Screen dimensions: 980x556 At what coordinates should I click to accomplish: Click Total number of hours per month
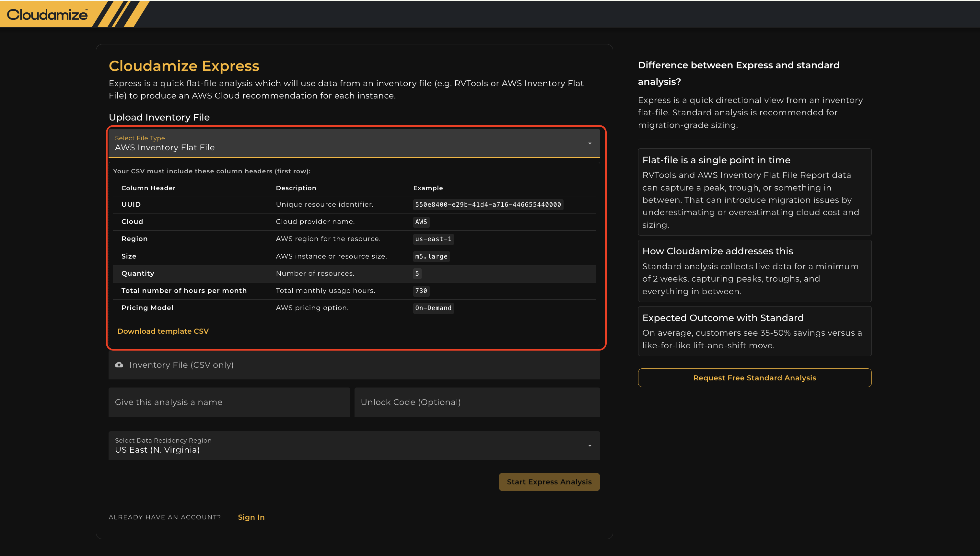[184, 291]
